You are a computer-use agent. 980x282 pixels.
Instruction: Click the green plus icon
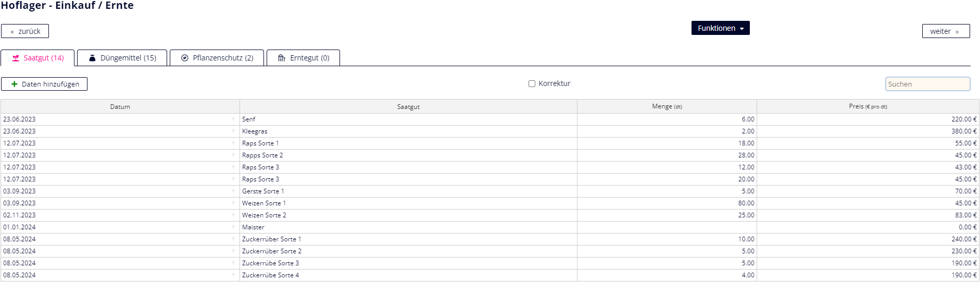pos(14,84)
